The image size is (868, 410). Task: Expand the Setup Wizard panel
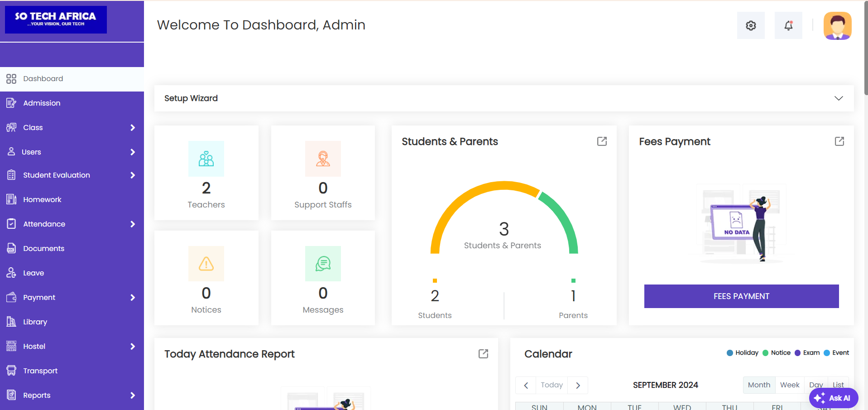coord(838,98)
